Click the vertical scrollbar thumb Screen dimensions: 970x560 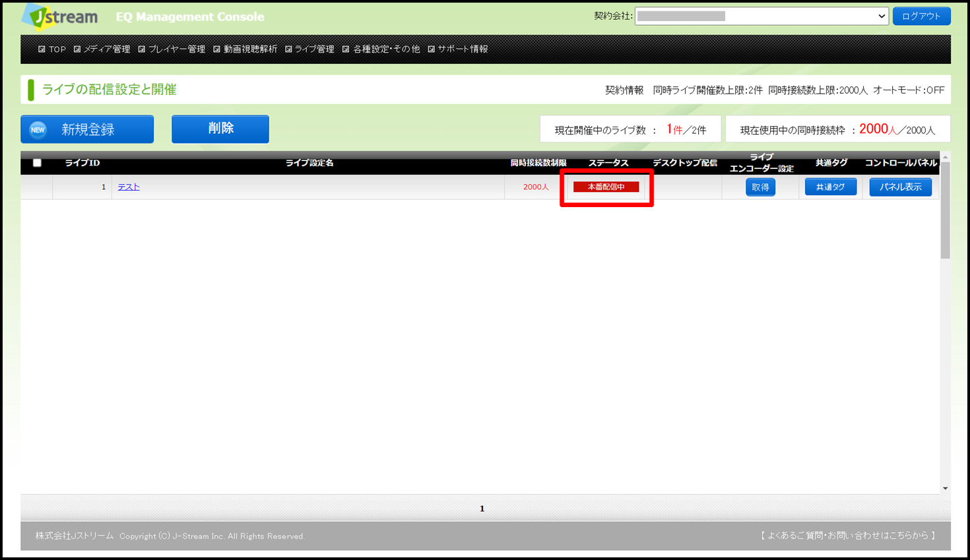tap(946, 211)
